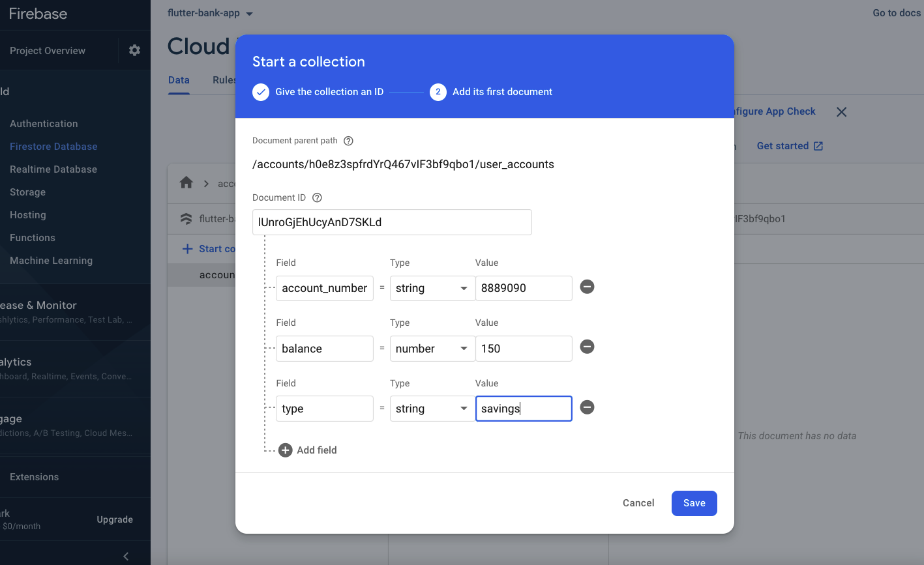Click help icon next to Document parent path
Image resolution: width=924 pixels, height=565 pixels.
click(x=348, y=141)
